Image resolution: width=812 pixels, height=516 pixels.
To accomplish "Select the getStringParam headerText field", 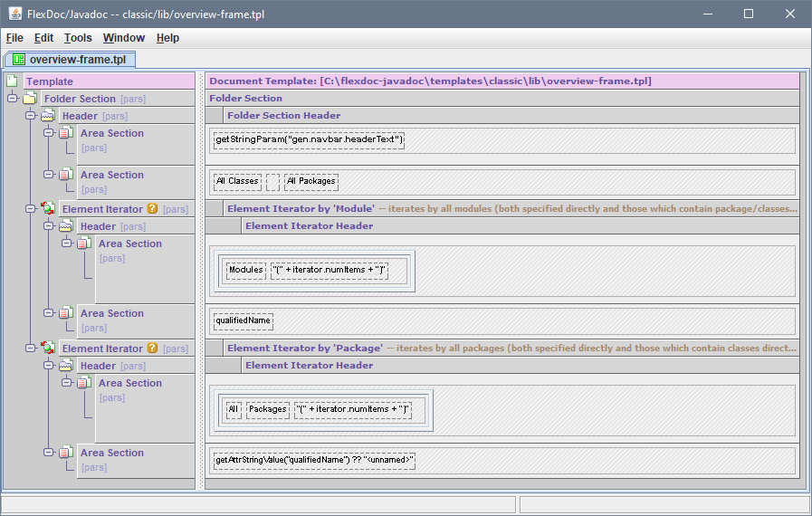I will [x=308, y=140].
